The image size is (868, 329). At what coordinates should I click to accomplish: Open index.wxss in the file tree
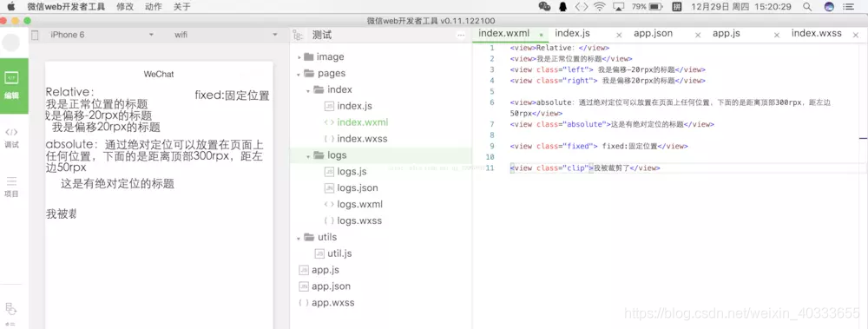tap(362, 139)
